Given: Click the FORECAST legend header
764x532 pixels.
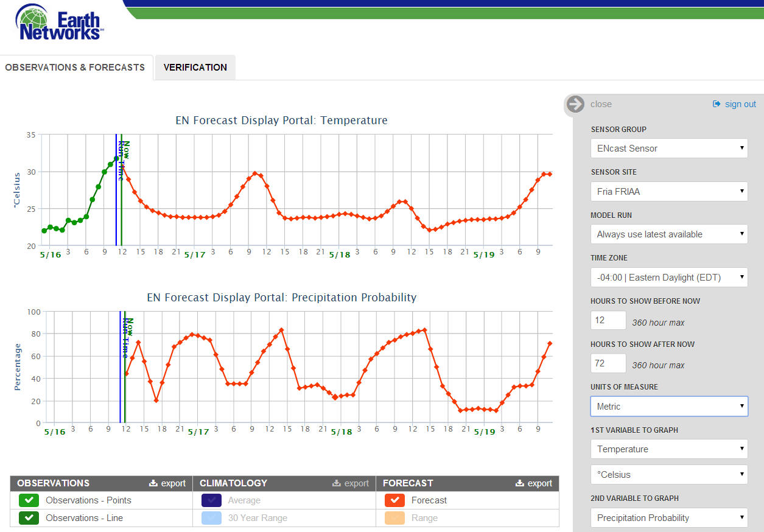Looking at the screenshot, I should (x=408, y=483).
